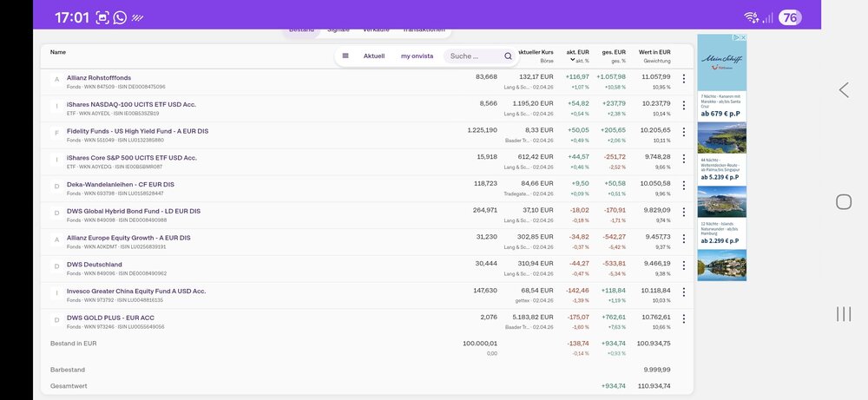The width and height of the screenshot is (868, 400).
Task: Click the Cape Town aerial ad photo
Action: (722, 201)
